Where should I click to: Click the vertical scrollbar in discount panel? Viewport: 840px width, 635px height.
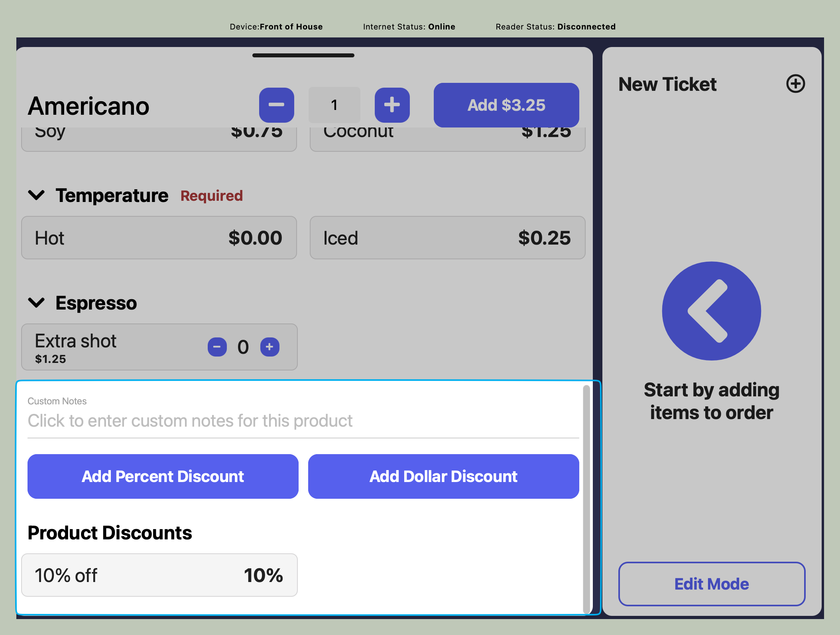tap(586, 498)
